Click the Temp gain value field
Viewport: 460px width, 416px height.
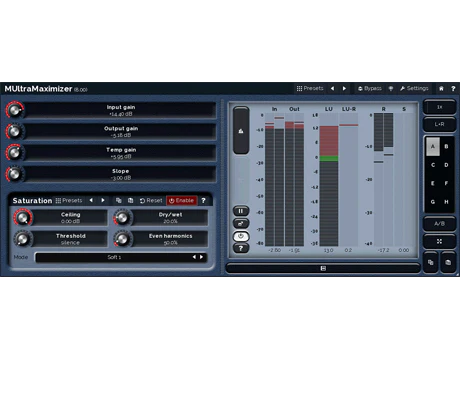121,153
